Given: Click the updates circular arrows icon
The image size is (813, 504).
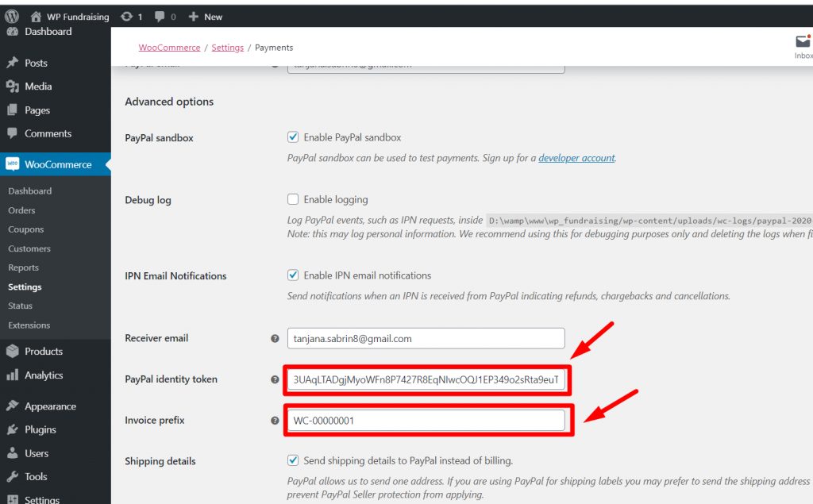Looking at the screenshot, I should 126,17.
